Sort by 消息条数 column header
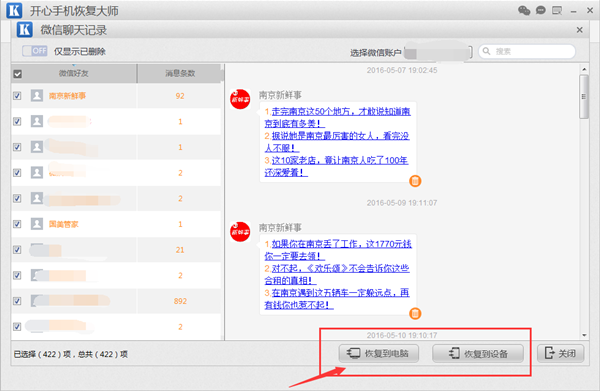Screen dimensions: 600x391 180,73
